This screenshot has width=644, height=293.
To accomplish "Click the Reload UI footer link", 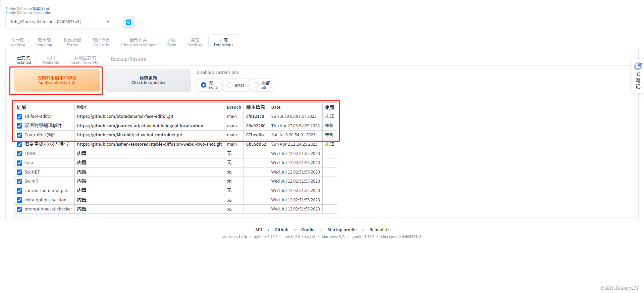I will click(x=379, y=230).
